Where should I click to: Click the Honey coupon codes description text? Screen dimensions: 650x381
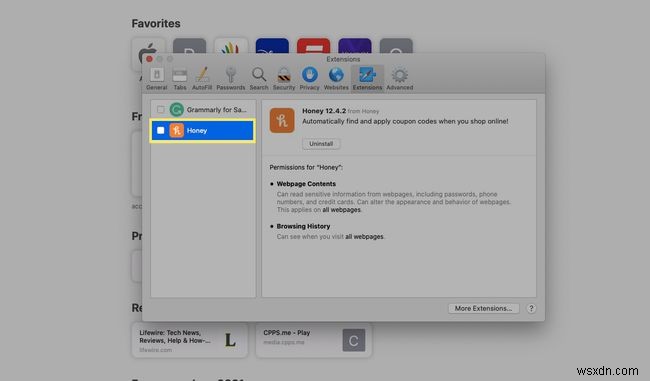tap(405, 121)
